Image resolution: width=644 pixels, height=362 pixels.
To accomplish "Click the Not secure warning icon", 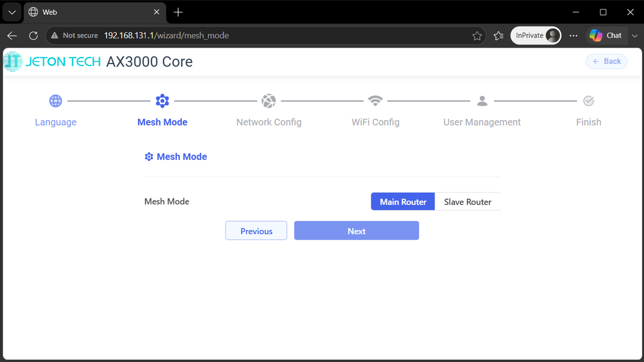I will (x=55, y=36).
